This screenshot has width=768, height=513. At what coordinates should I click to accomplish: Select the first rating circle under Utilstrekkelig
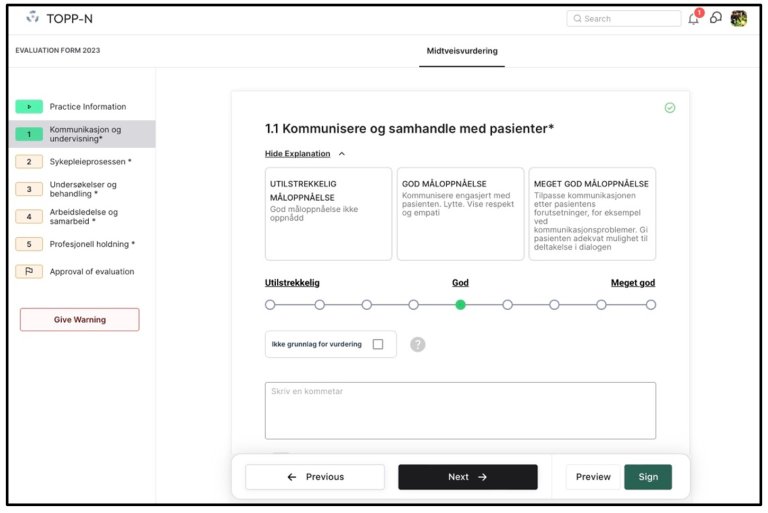(270, 305)
